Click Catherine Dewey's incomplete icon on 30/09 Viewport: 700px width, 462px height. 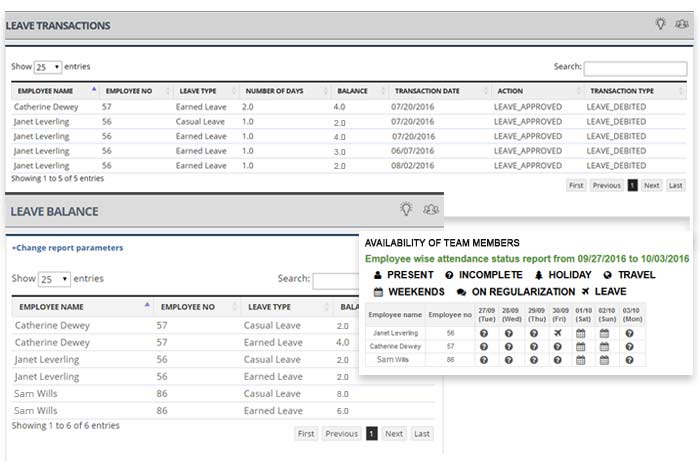(558, 346)
